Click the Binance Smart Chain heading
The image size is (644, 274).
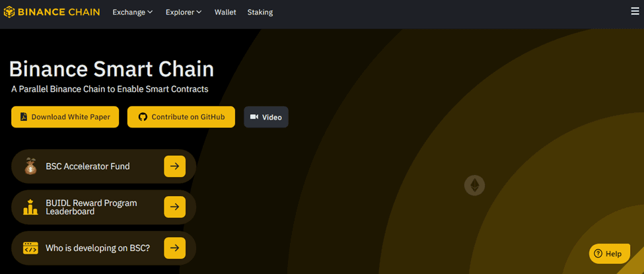112,69
